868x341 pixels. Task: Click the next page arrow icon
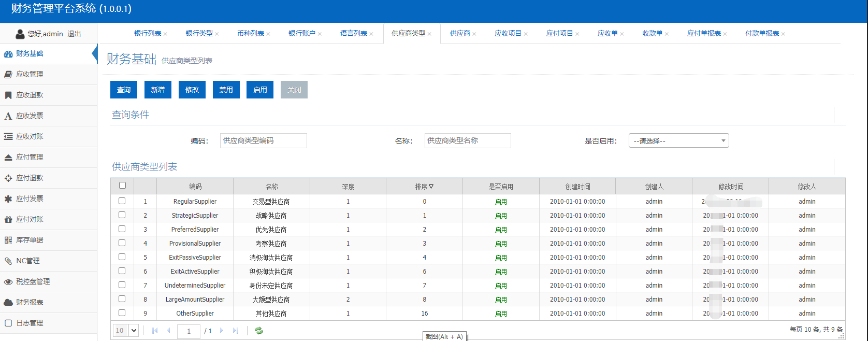tap(222, 331)
